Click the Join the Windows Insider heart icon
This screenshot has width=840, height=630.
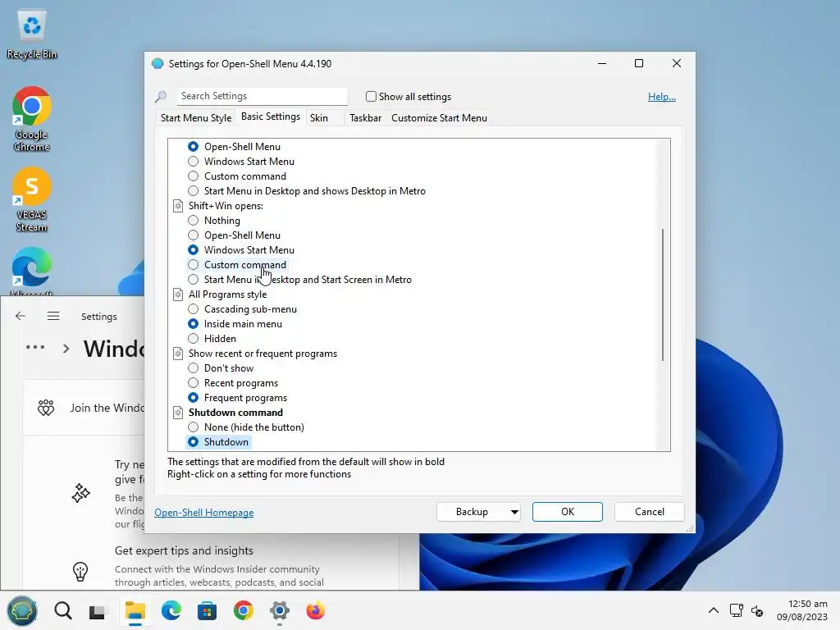46,408
